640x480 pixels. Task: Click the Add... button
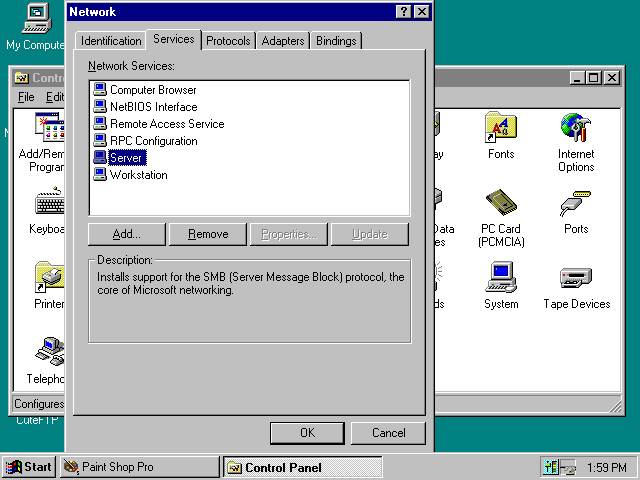(127, 234)
